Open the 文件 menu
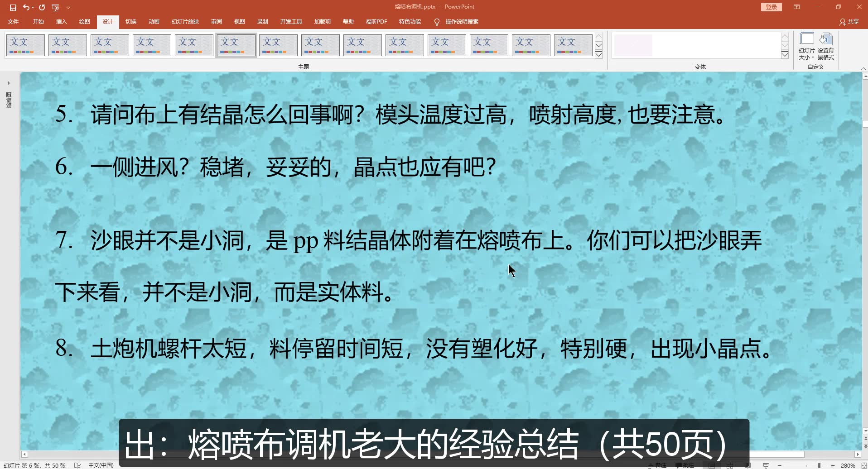The width and height of the screenshot is (868, 469). (x=13, y=22)
